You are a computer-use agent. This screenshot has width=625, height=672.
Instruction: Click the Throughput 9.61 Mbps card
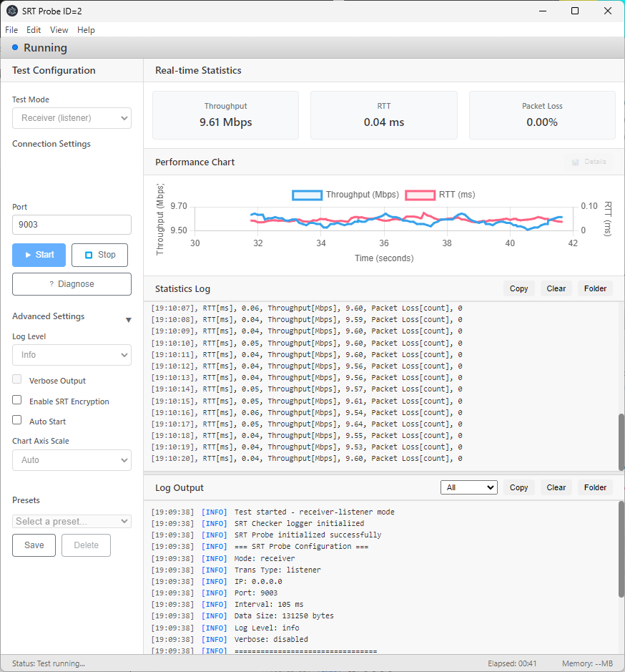(x=225, y=115)
